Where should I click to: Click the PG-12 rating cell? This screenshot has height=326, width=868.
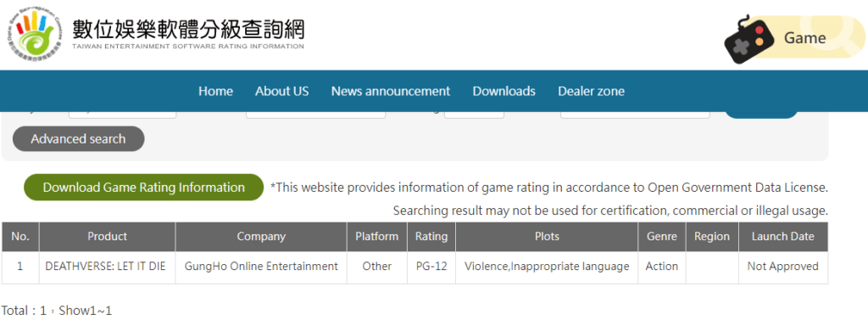431,267
